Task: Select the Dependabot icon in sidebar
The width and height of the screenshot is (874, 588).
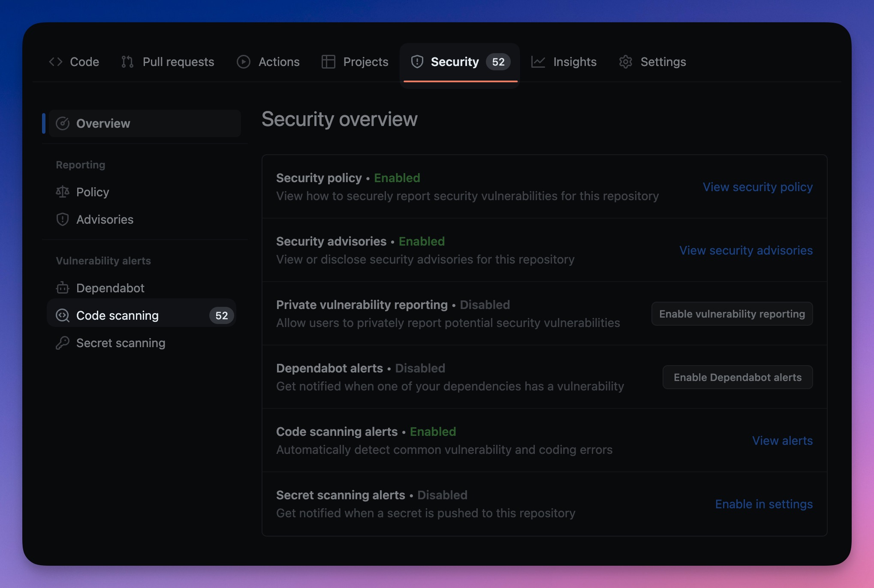Action: pos(63,288)
